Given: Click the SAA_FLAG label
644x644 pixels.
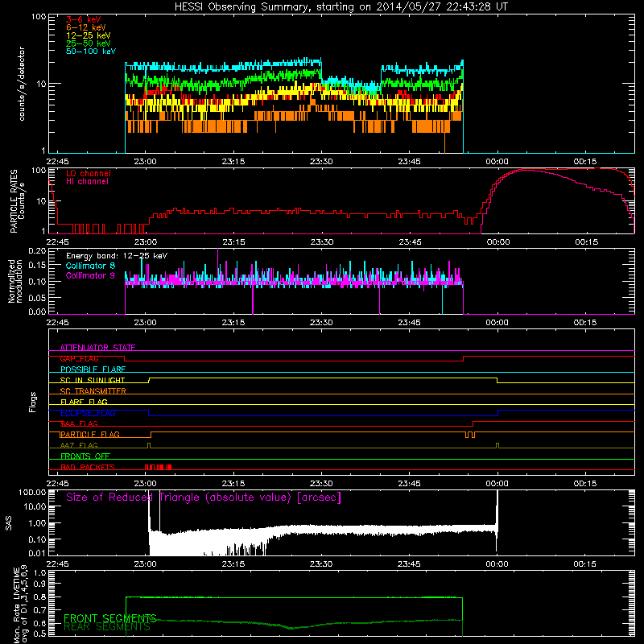Looking at the screenshot, I should tap(79, 423).
